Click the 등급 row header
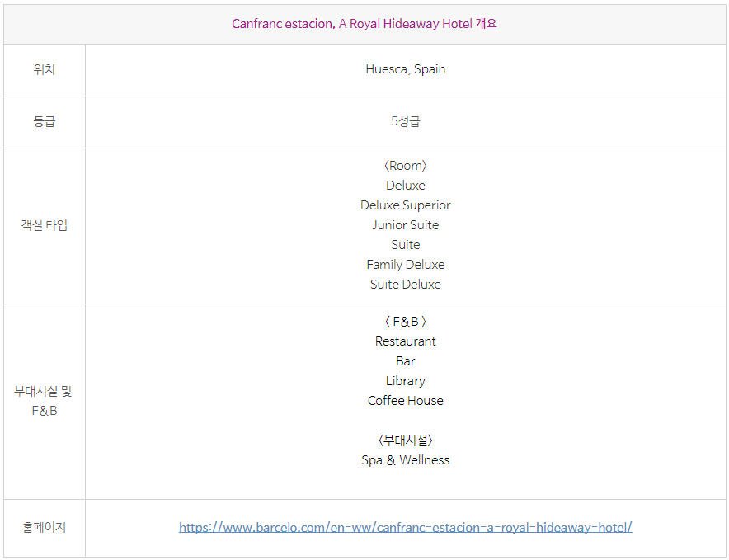729x560 pixels. point(45,122)
